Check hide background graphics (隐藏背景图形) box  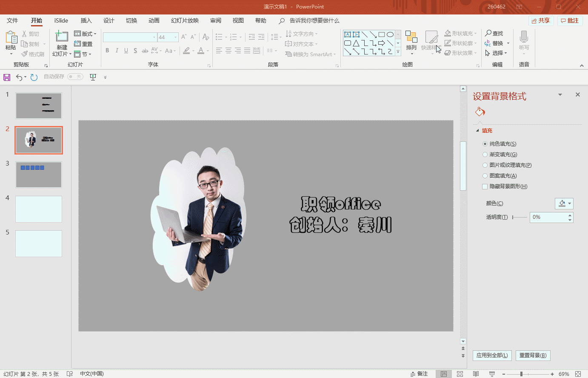485,186
